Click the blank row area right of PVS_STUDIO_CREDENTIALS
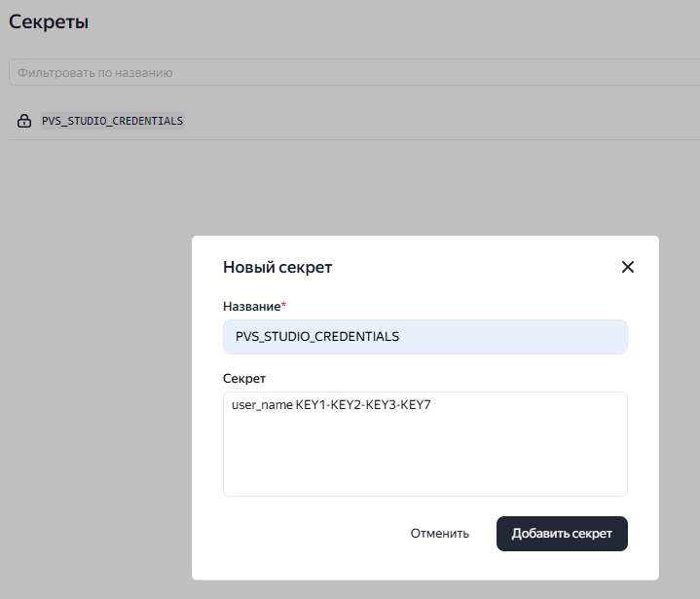This screenshot has height=599, width=700. coord(438,122)
